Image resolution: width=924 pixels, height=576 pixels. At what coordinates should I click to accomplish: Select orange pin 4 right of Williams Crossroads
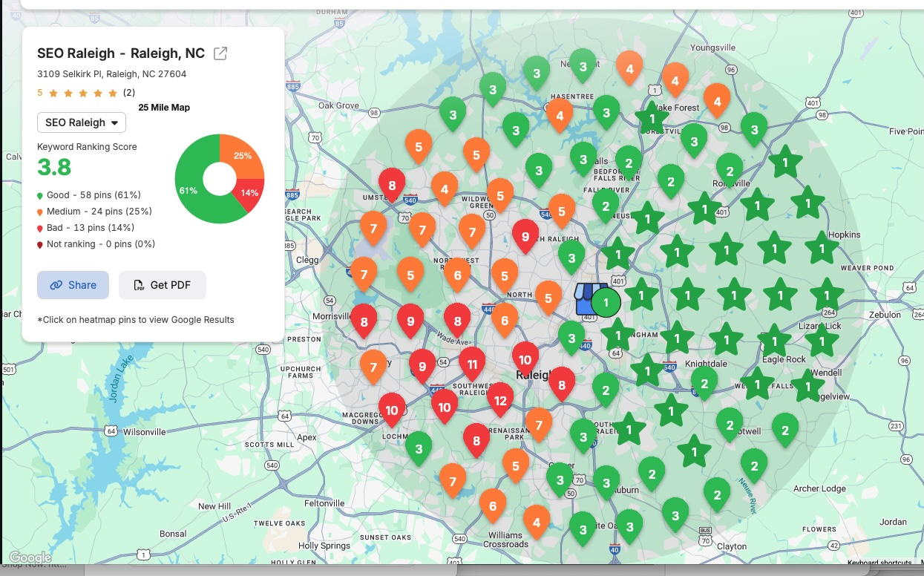tap(537, 523)
